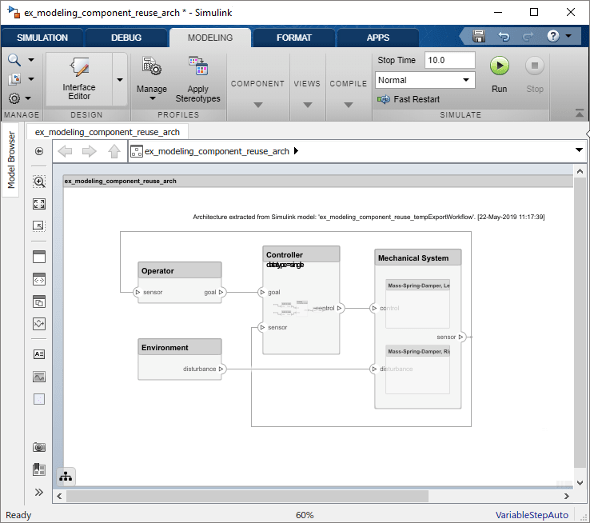Save the model with the floppy icon

(x=479, y=36)
